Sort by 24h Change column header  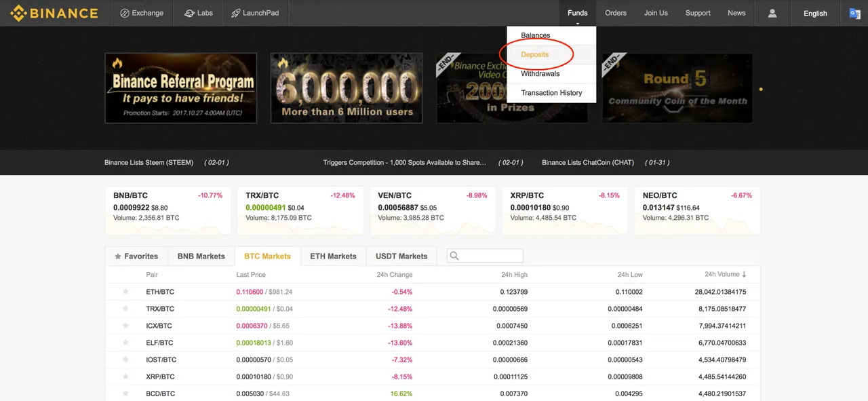click(395, 275)
